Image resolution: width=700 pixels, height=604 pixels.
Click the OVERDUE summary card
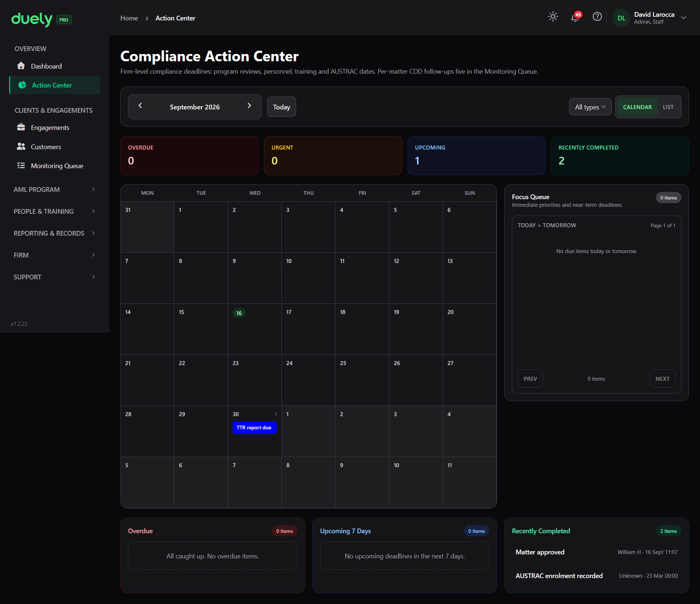(x=189, y=155)
